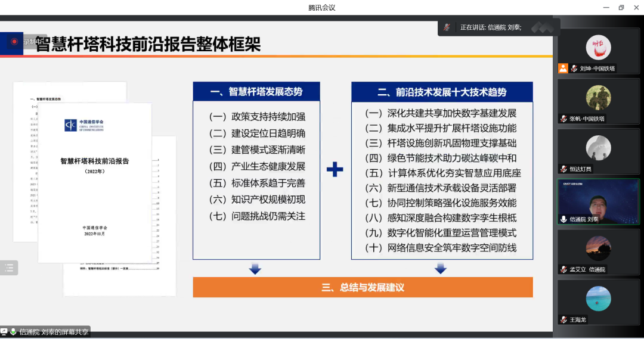Click muted mic icon next to 孟艾立 信通院
644x339 pixels.
564,269
